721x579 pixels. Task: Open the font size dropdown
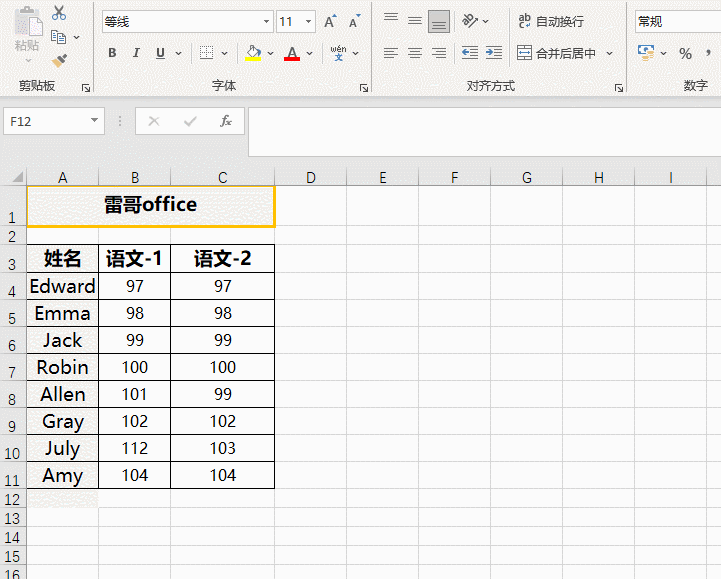coord(309,22)
